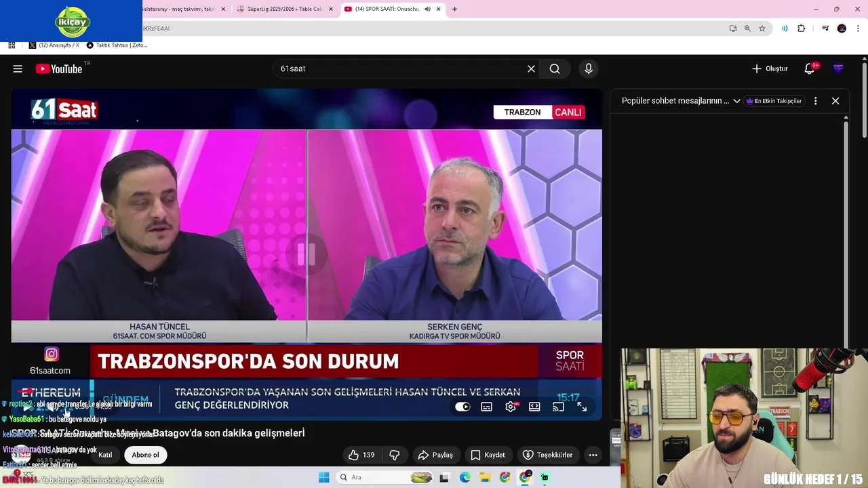Screen dimensions: 868x488
Task: Open the Taktik Tahtası bookmark
Action: 117,45
